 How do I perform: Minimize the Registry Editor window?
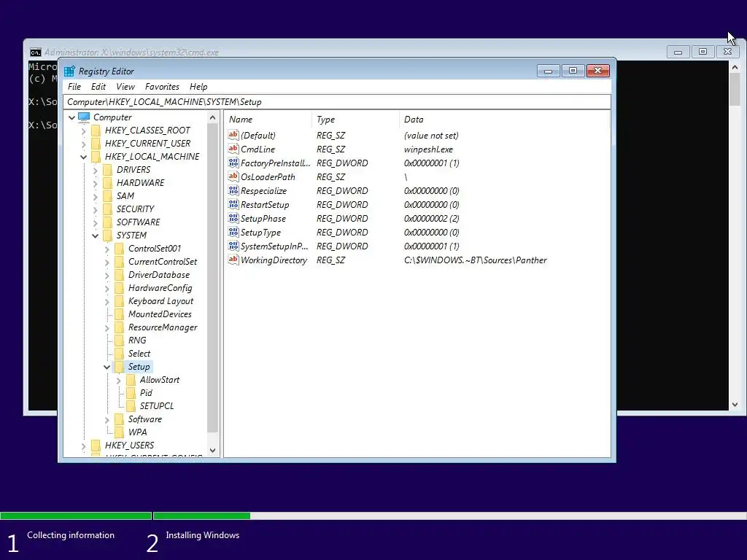pyautogui.click(x=548, y=71)
